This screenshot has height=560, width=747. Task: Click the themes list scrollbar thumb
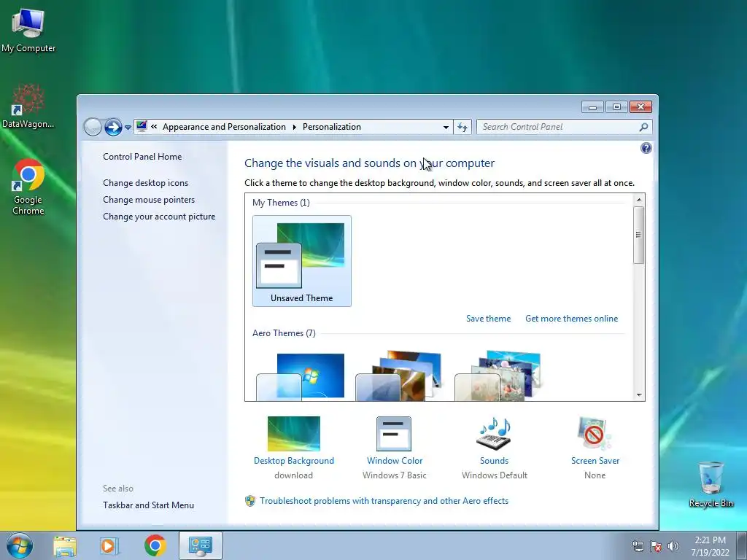[x=639, y=235]
